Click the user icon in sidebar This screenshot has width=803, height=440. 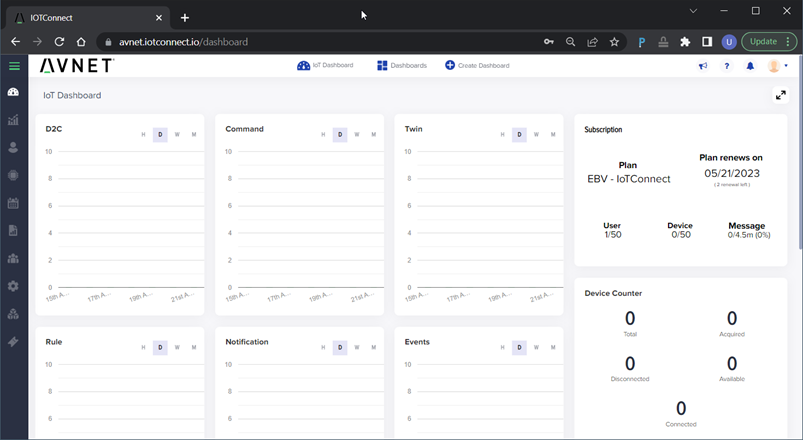[x=13, y=147]
